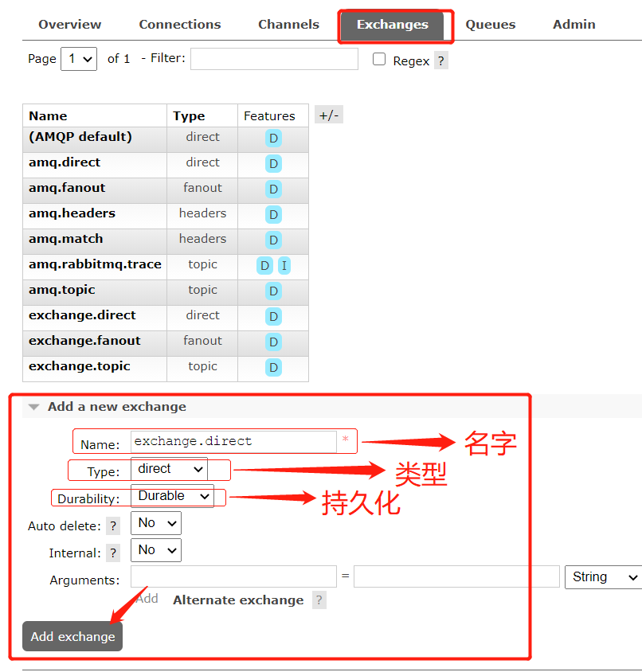Viewport: 642px width, 672px height.
Task: Sort the table by the Type header
Action: [189, 116]
